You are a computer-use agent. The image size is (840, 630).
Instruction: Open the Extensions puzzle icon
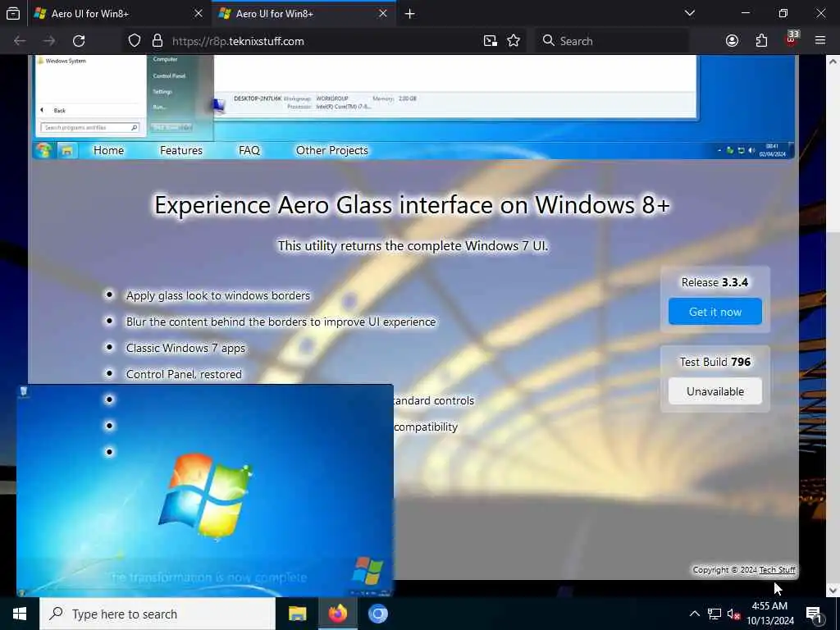pyautogui.click(x=761, y=41)
